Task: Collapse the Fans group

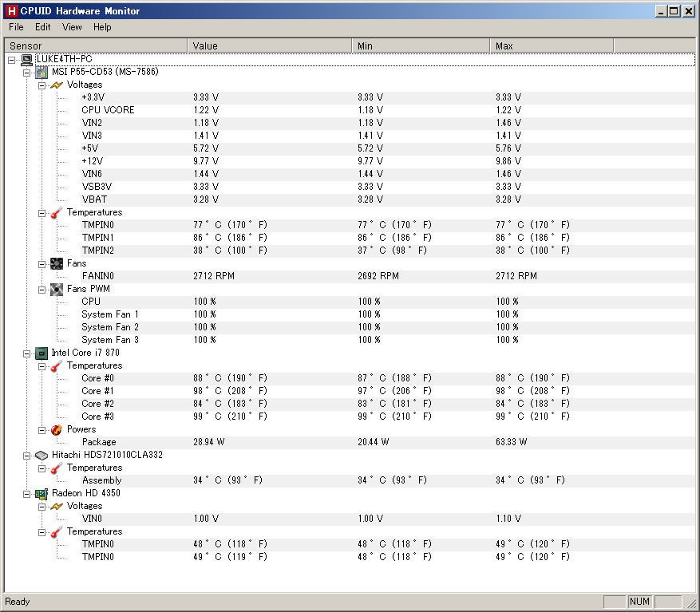Action: [42, 264]
